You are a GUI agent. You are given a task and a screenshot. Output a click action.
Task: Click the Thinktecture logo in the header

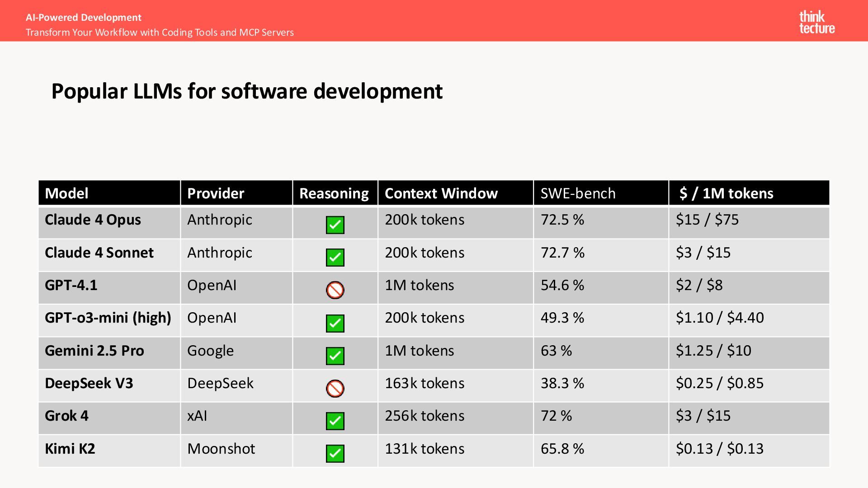(x=817, y=23)
